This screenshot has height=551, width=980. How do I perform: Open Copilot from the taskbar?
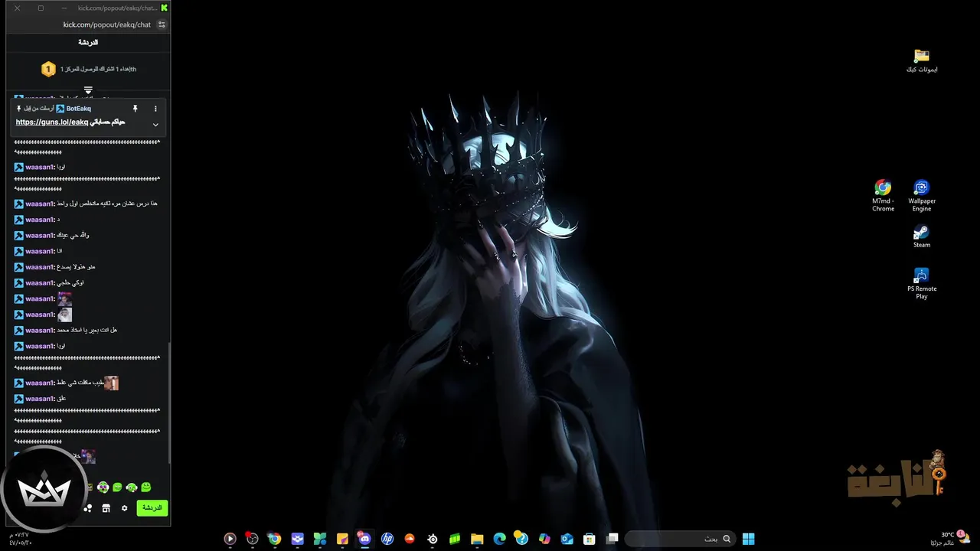pos(544,539)
